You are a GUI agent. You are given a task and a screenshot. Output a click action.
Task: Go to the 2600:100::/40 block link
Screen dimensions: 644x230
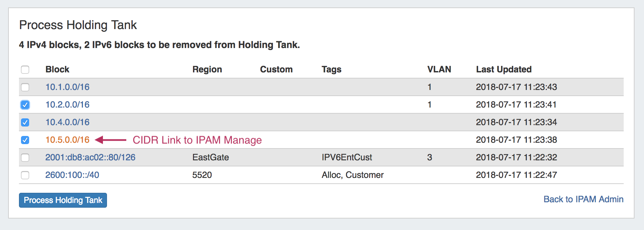pyautogui.click(x=72, y=175)
